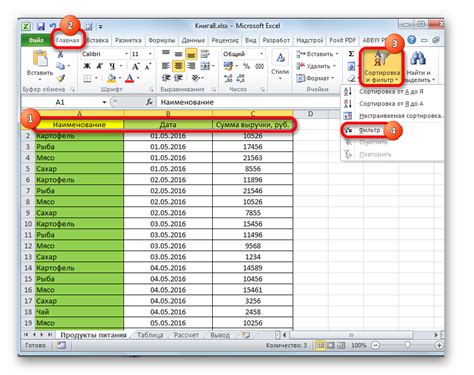Select column D header
The image size is (474, 375).
coord(310,114)
